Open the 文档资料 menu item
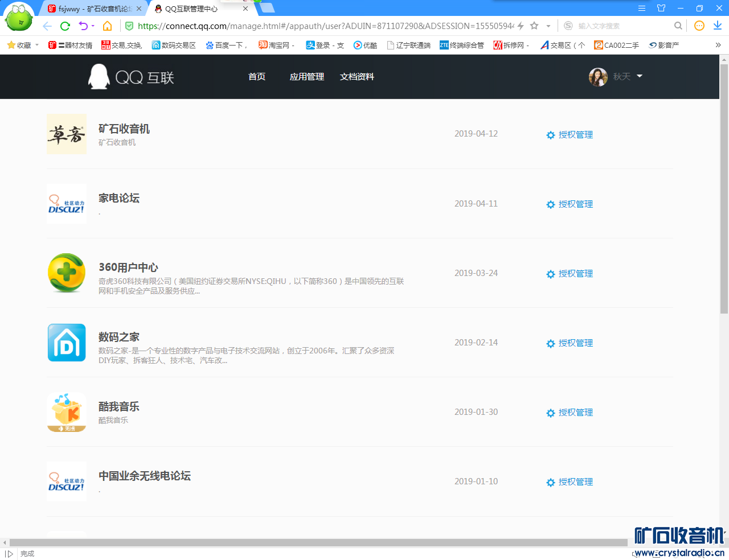The height and width of the screenshot is (560, 729). [x=357, y=77]
